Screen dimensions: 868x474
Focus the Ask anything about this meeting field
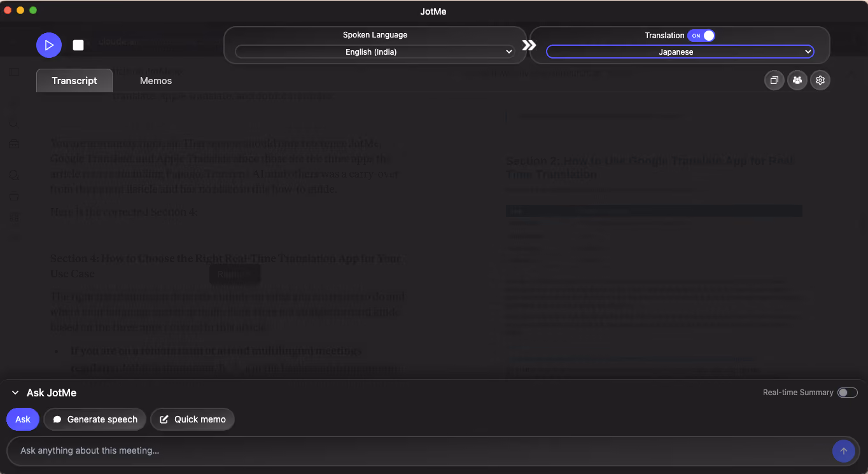419,450
